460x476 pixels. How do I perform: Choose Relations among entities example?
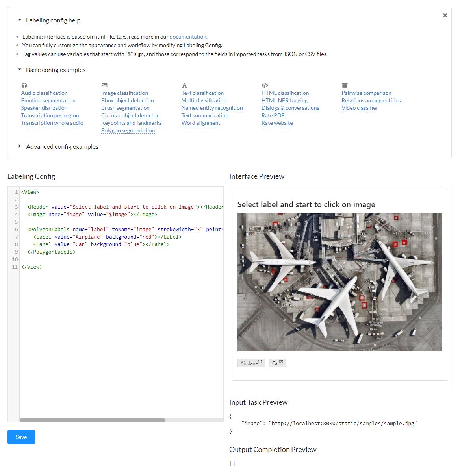pos(371,101)
